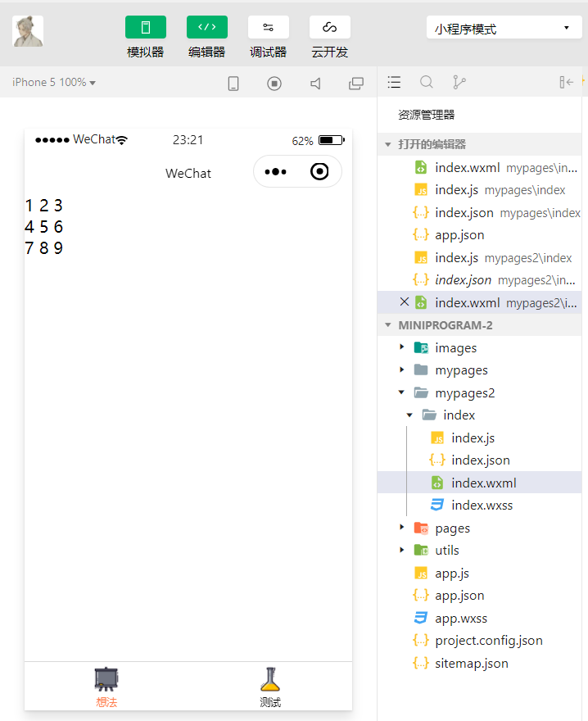
Task: Switch to the 测试 tab in simulator
Action: click(270, 687)
